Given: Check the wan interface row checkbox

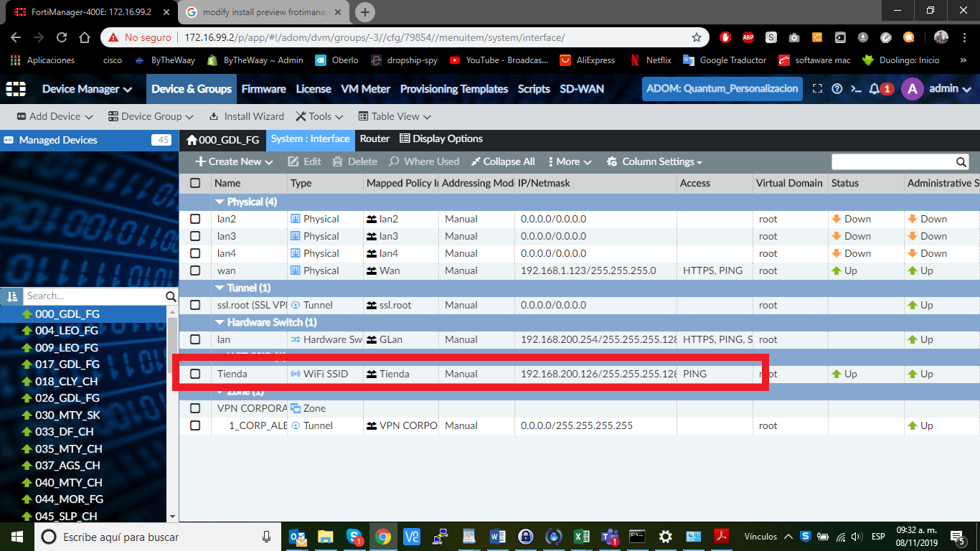Looking at the screenshot, I should (195, 270).
